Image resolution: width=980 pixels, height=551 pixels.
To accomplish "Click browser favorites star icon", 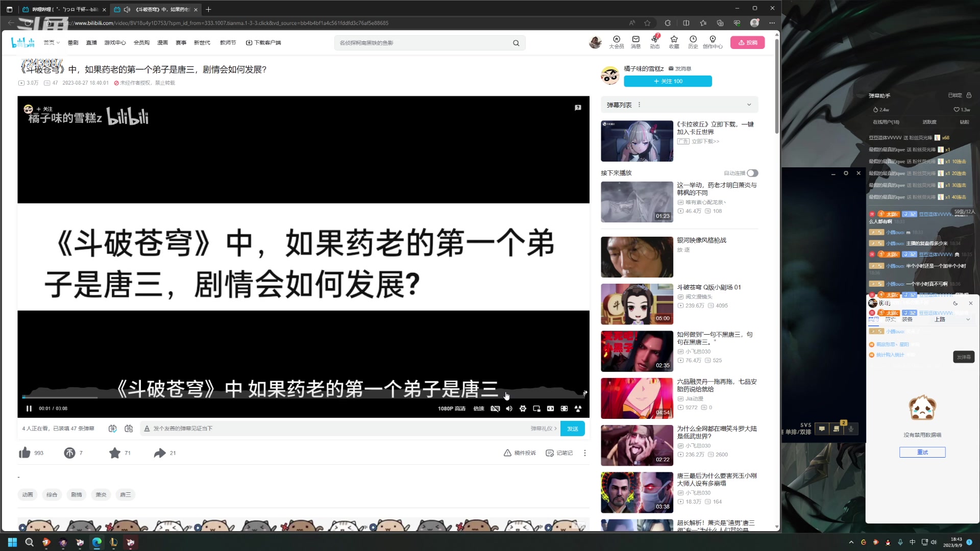I will coord(647,23).
